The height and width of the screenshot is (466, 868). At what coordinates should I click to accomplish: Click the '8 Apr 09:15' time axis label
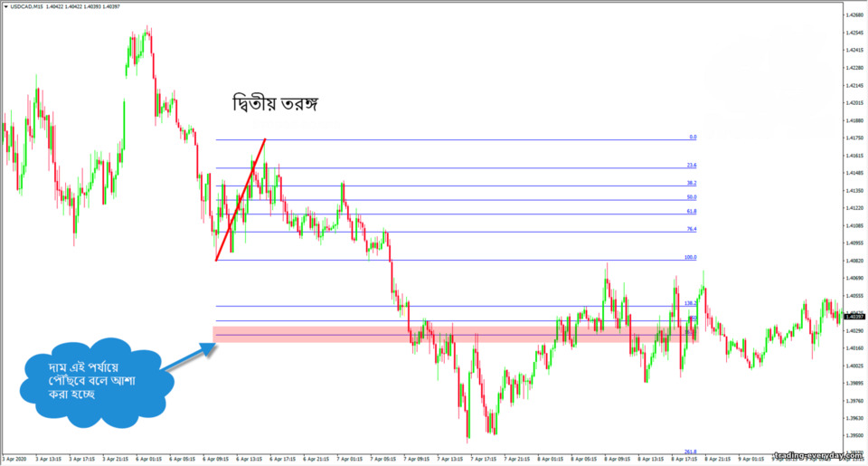coord(617,459)
